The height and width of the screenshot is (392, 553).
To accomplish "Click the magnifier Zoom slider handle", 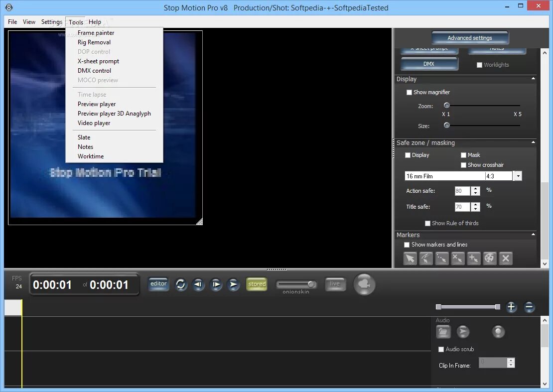I will (447, 106).
